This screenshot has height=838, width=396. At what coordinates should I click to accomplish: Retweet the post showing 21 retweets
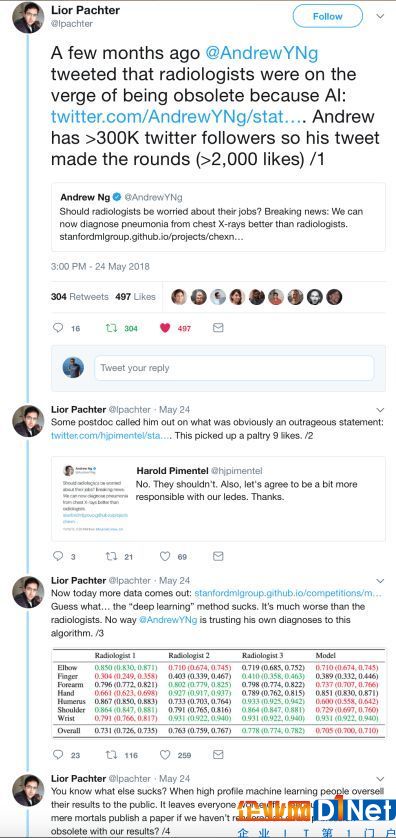pyautogui.click(x=111, y=556)
